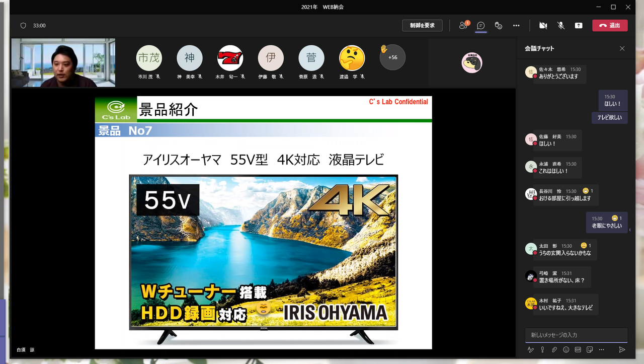This screenshot has height=364, width=644.
Task: Send the chat message with arrow icon
Action: 622,349
